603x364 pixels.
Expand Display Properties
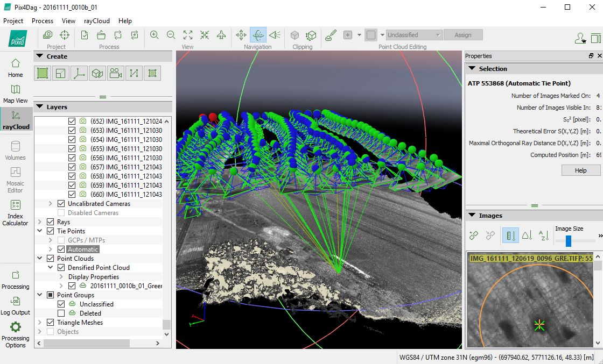point(61,276)
